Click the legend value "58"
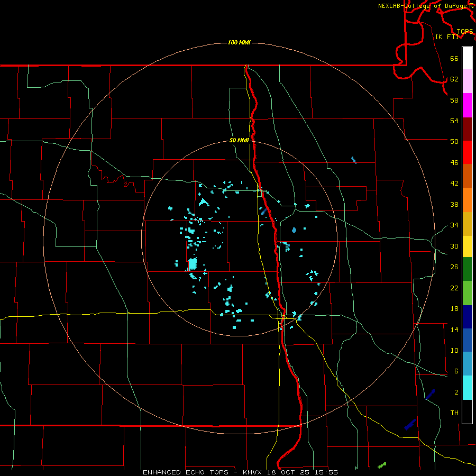 454,100
